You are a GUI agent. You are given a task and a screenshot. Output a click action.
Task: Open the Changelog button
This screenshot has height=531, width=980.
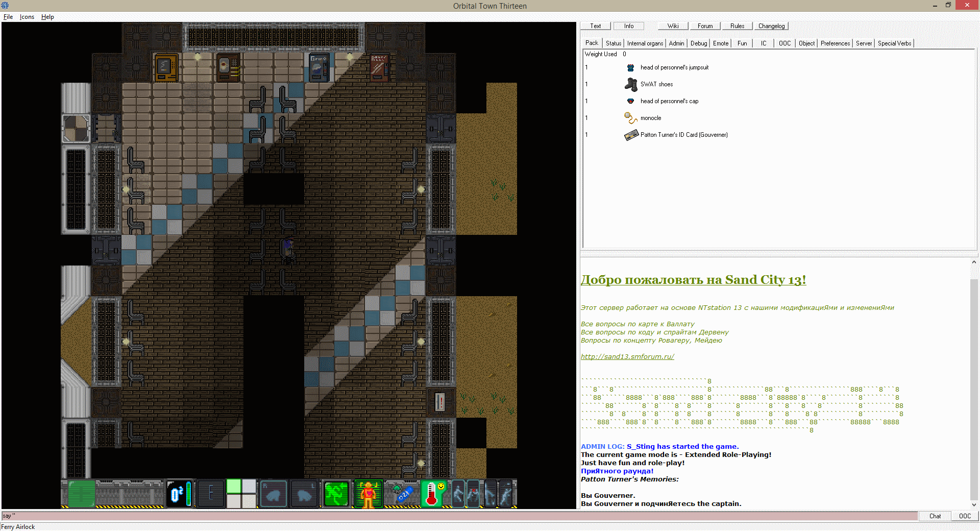tap(772, 26)
